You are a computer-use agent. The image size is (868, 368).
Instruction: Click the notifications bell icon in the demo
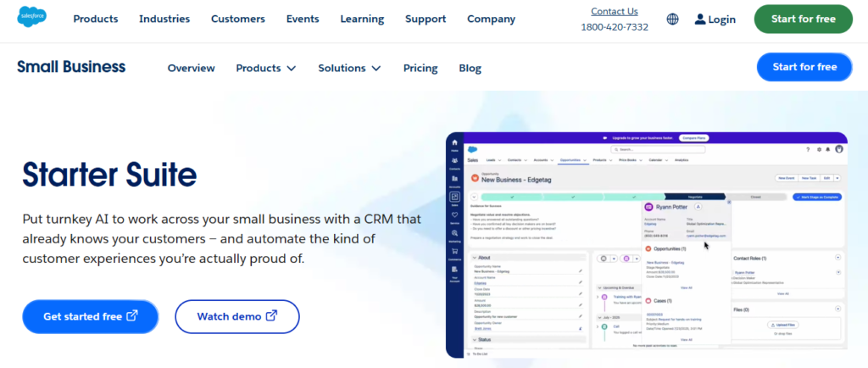[827, 149]
